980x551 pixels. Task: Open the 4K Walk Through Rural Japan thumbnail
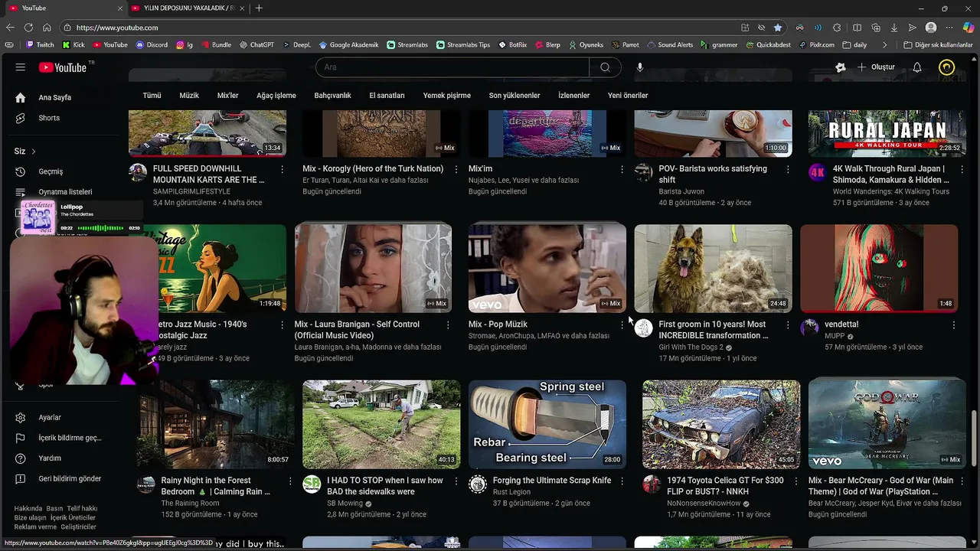(x=887, y=133)
